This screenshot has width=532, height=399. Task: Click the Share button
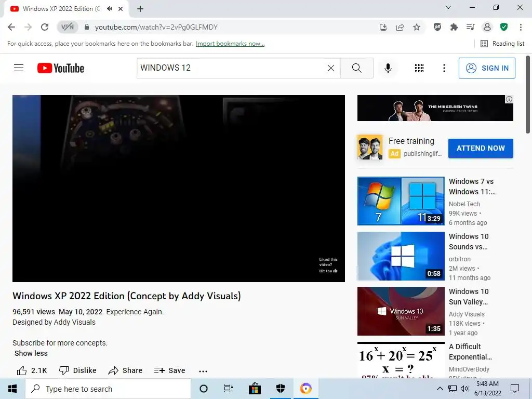[x=125, y=370]
